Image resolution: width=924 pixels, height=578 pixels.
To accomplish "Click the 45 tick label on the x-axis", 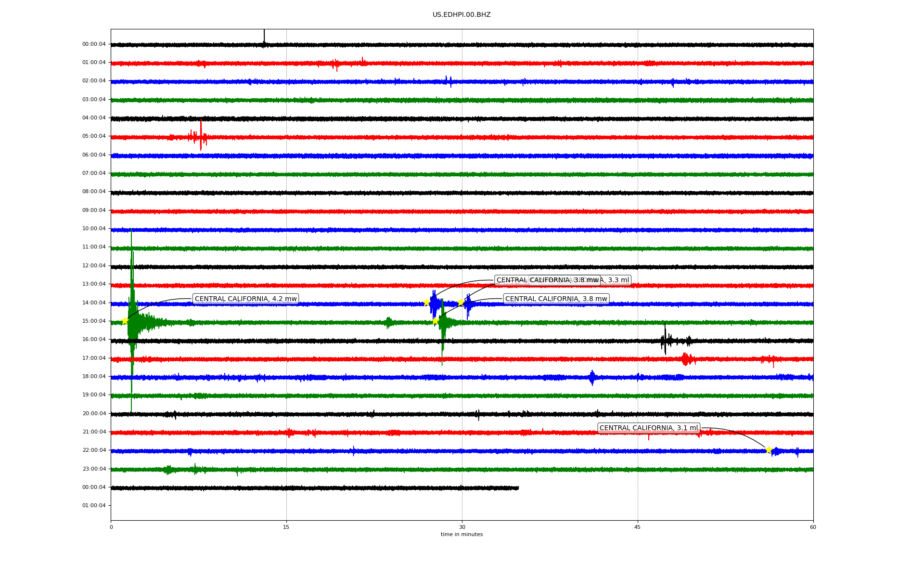I will 637,527.
